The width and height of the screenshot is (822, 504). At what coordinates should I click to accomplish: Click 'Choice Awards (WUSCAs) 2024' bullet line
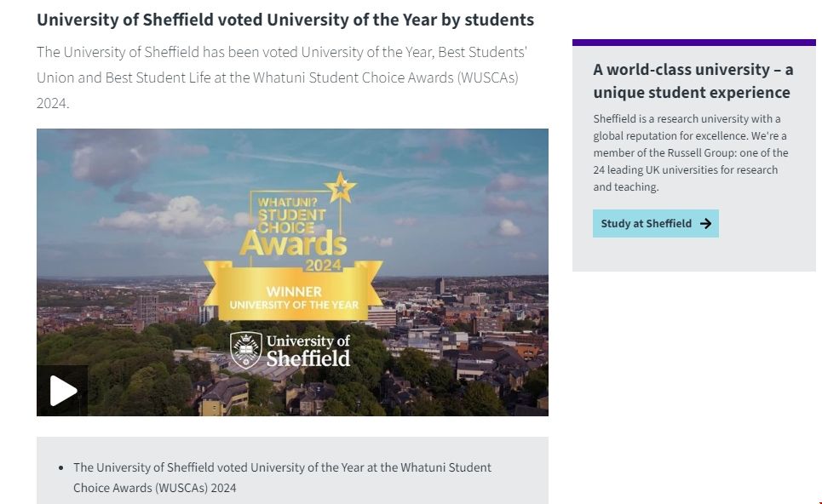(x=154, y=488)
